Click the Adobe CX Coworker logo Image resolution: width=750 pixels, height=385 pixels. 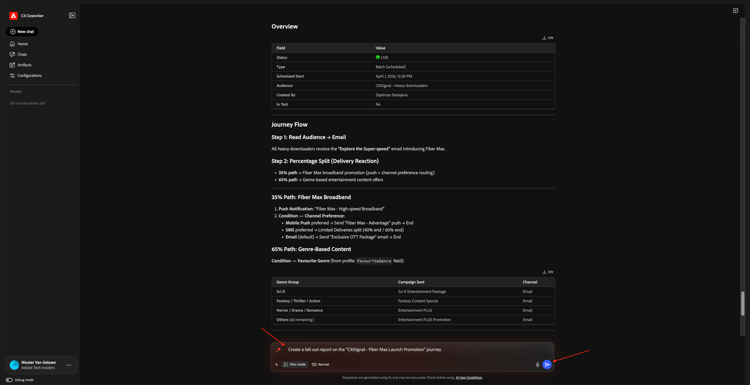(x=13, y=15)
